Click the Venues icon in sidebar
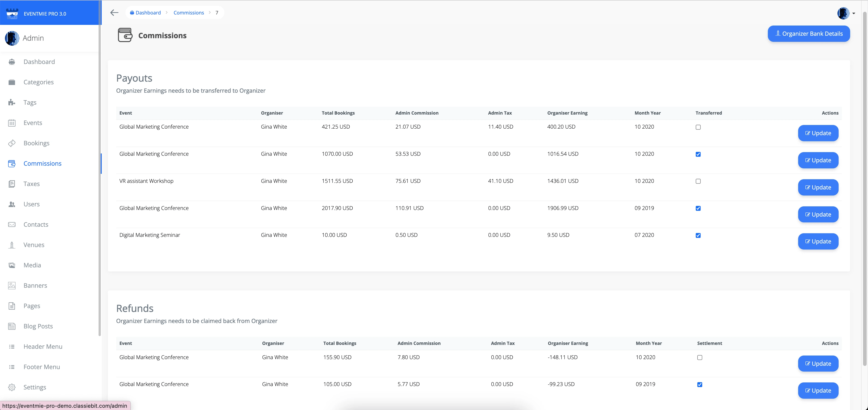The image size is (868, 410). (12, 245)
